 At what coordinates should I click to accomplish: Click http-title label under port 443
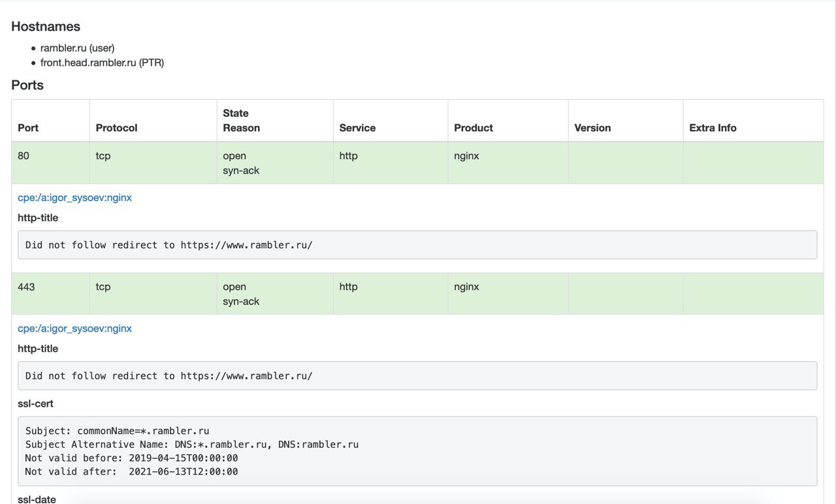click(38, 349)
